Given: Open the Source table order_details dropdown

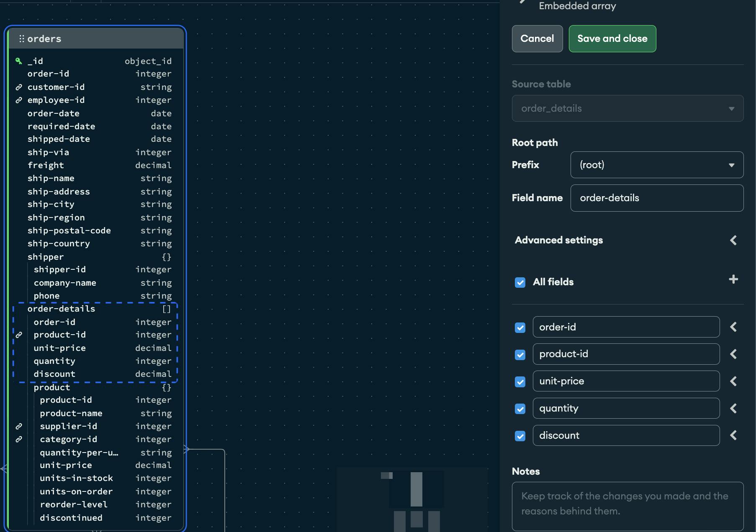Looking at the screenshot, I should (x=627, y=108).
